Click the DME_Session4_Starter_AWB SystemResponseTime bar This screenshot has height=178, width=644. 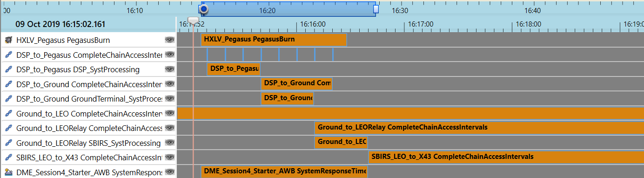pos(284,171)
